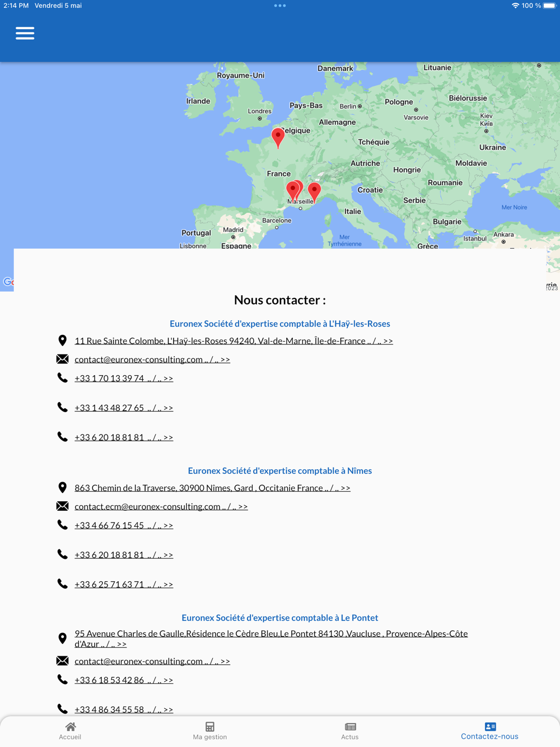Tap the Le Pontet office heading
560x747 pixels.
point(280,618)
